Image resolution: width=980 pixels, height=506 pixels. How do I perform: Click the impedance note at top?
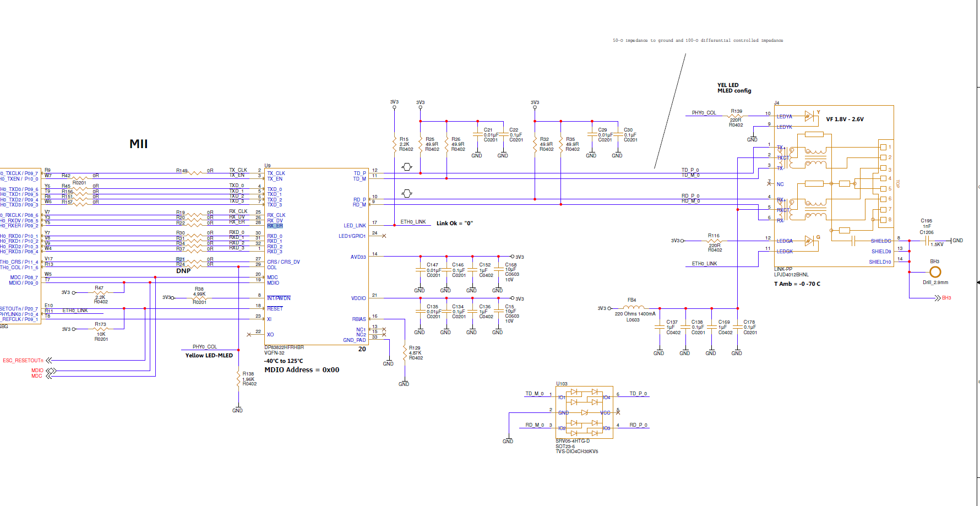pyautogui.click(x=698, y=41)
